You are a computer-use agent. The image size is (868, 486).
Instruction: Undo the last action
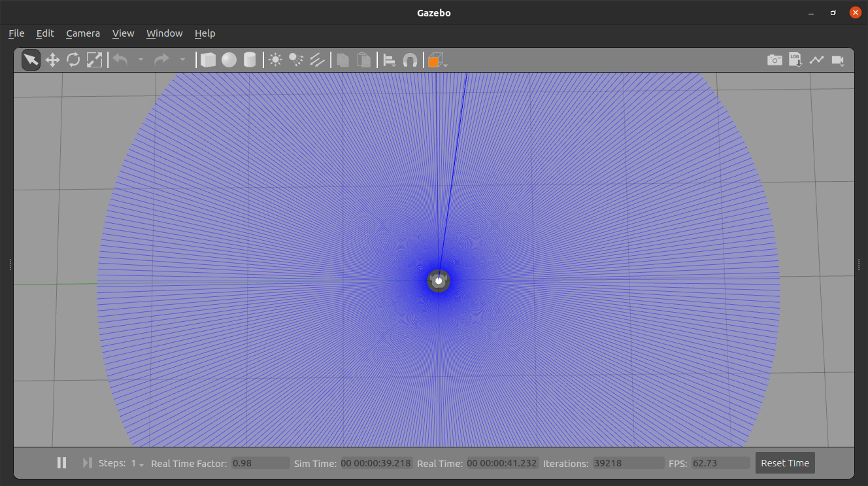(x=120, y=60)
